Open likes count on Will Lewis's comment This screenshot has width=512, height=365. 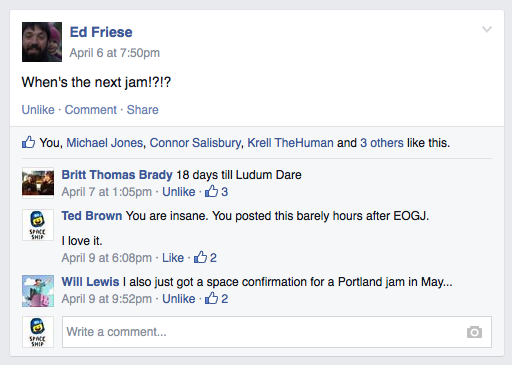pos(216,298)
